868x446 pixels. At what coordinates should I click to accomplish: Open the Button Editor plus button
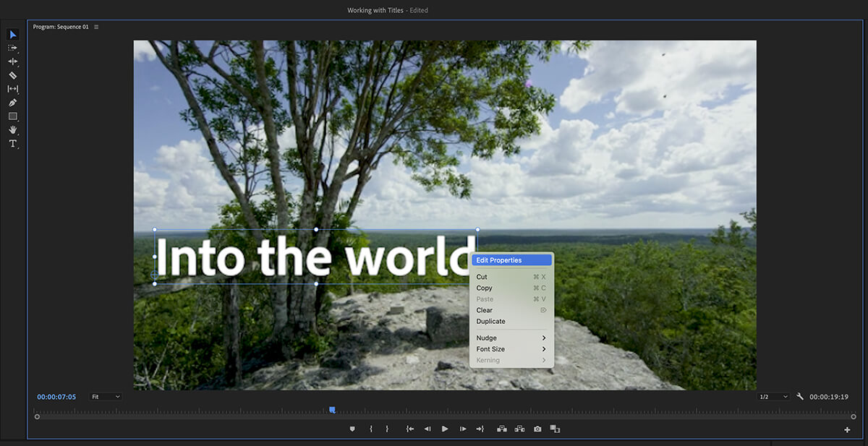pyautogui.click(x=847, y=430)
